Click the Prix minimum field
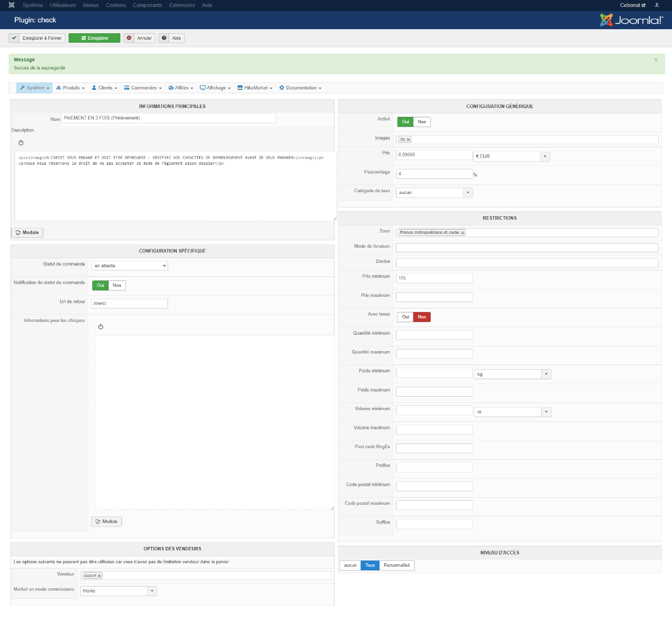672x631 pixels. pos(434,278)
